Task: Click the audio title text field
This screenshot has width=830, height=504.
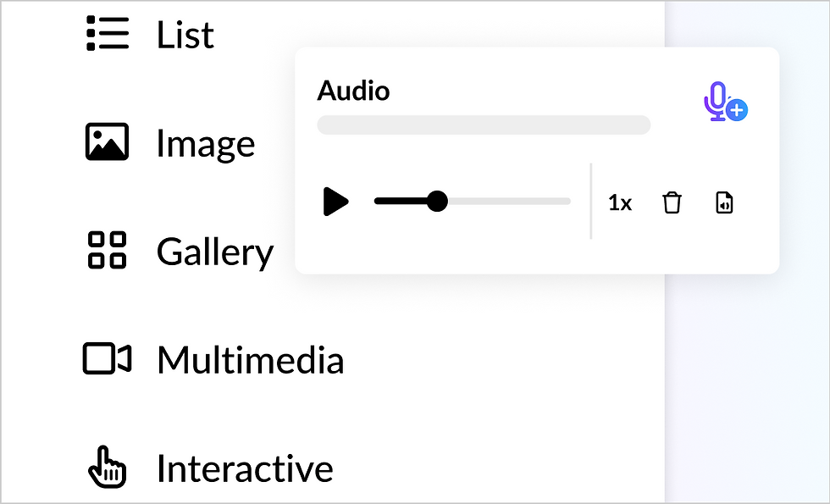Action: (484, 125)
